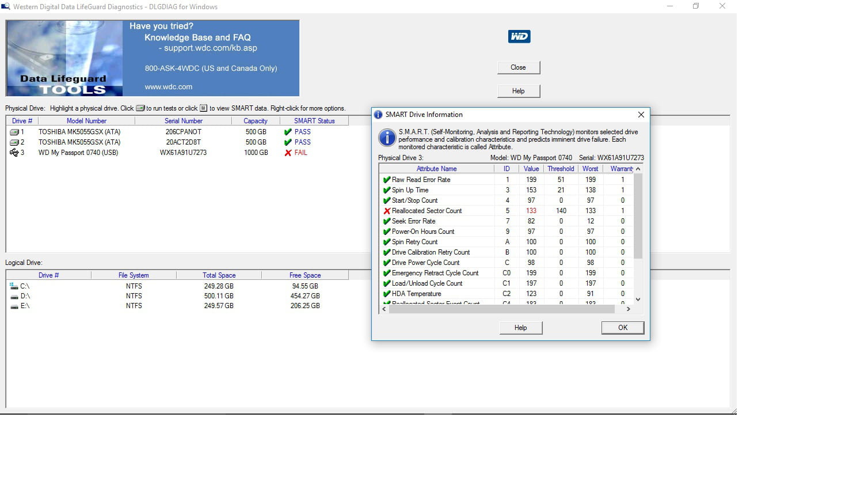Click the Attribute Name column header
Image resolution: width=868 pixels, height=493 pixels.
[x=437, y=169]
